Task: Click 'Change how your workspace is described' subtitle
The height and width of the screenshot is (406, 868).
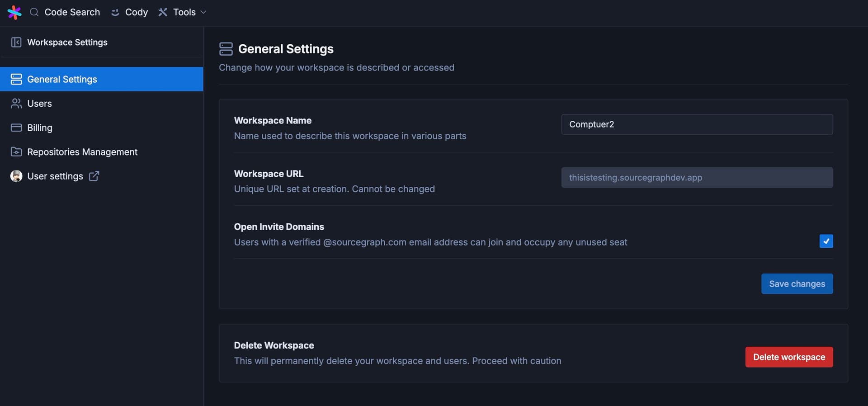Action: [336, 67]
